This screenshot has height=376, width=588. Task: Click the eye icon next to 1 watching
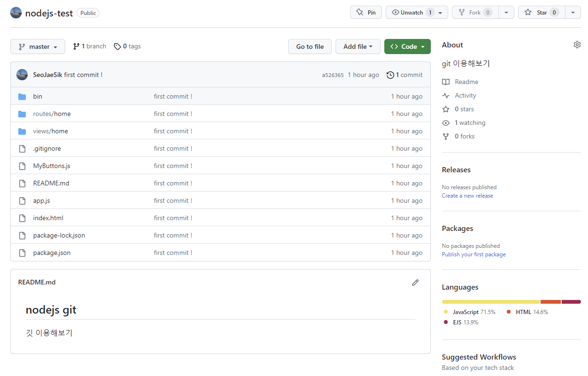446,123
